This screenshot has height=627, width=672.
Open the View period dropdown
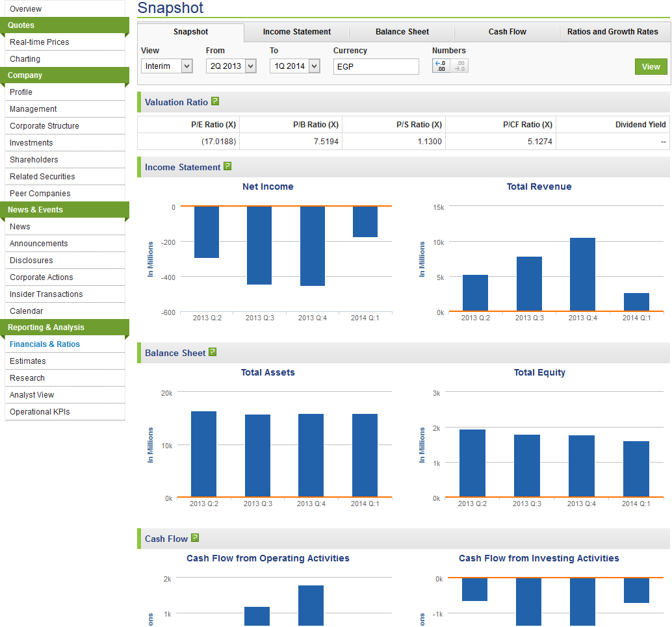pos(167,66)
